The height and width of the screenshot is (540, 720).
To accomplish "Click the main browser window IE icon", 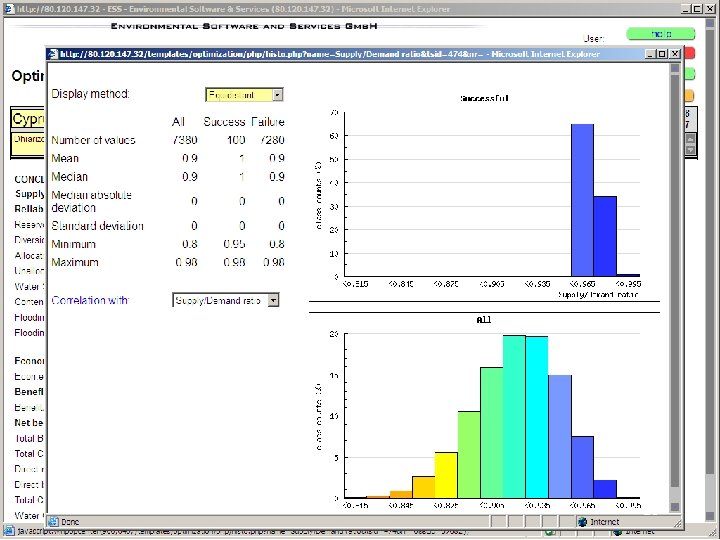I will (x=9, y=9).
